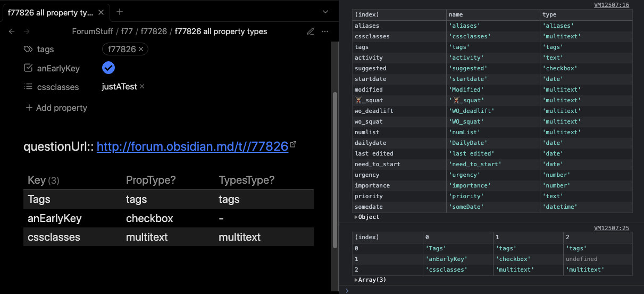The height and width of the screenshot is (294, 644).
Task: Select the aliases row in console table
Action: [492, 26]
